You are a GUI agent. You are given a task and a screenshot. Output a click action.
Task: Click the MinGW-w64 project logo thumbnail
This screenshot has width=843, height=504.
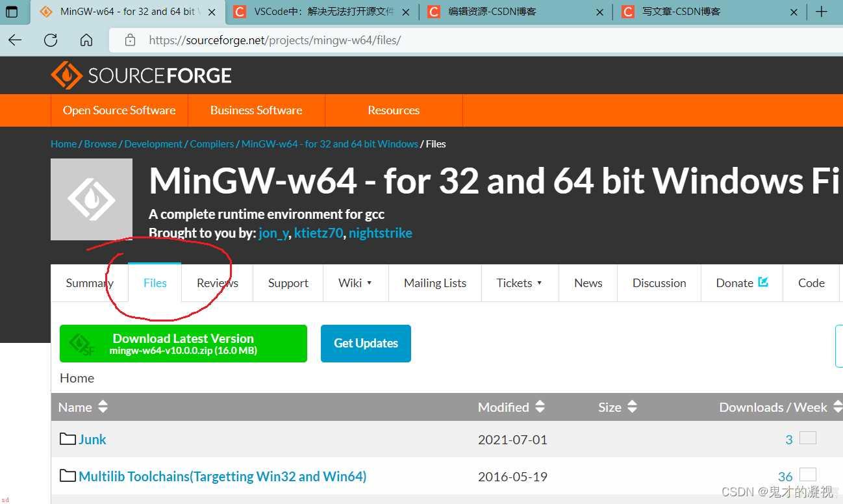coord(92,199)
